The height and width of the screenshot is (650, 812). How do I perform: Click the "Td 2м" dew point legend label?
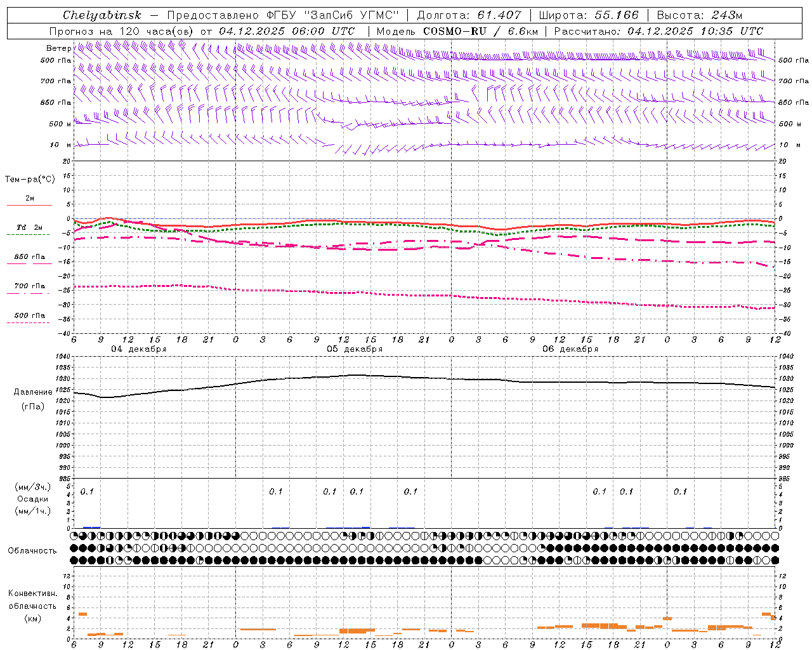(x=30, y=227)
